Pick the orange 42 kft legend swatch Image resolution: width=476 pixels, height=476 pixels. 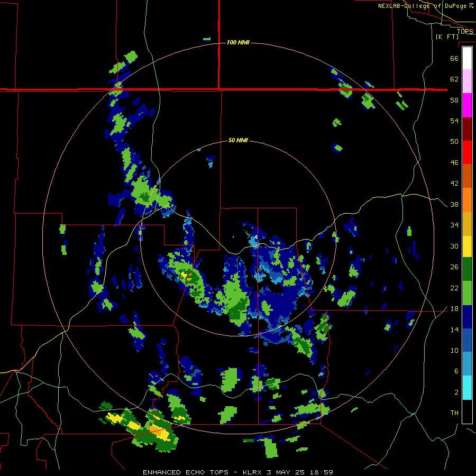coord(467,200)
